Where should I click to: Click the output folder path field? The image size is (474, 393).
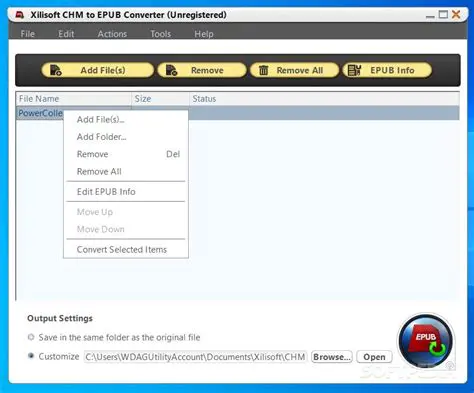point(195,357)
